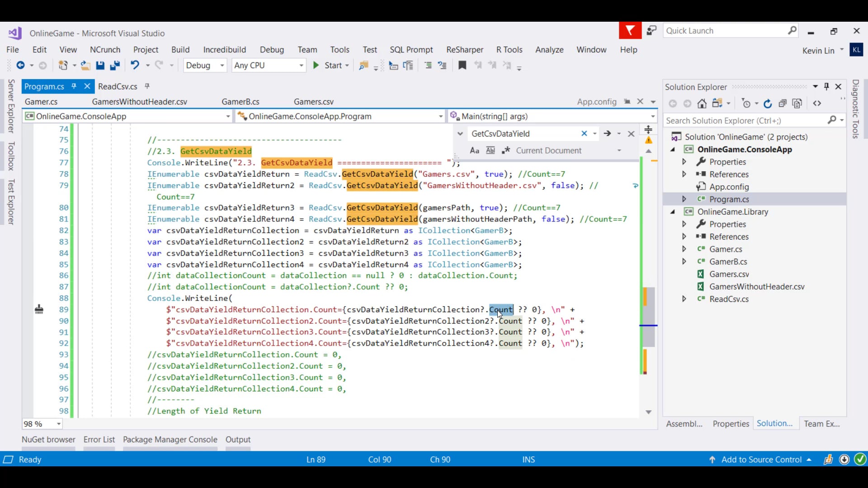Click the Undo toolbar icon
Viewport: 868px width, 488px height.
(135, 66)
